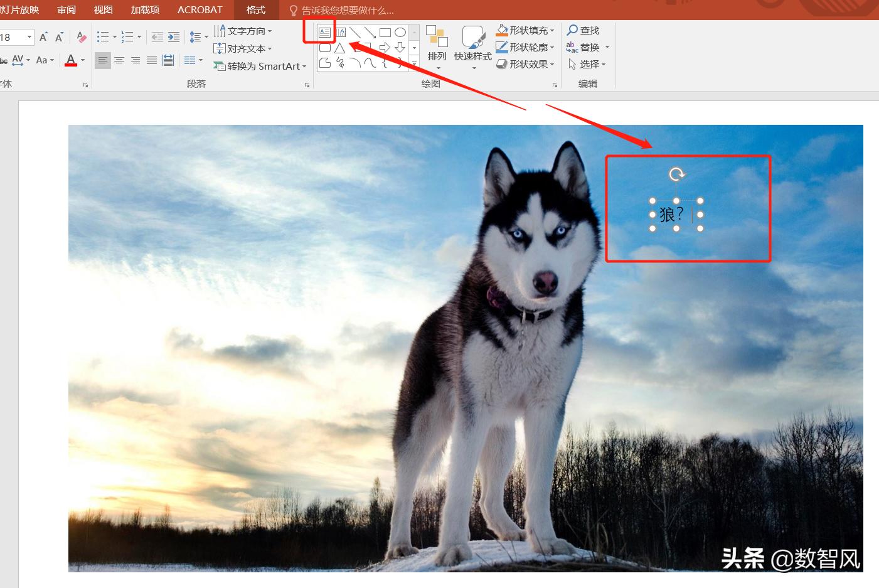The image size is (879, 588).
Task: Click the clear formatting eraser icon
Action: coord(81,37)
